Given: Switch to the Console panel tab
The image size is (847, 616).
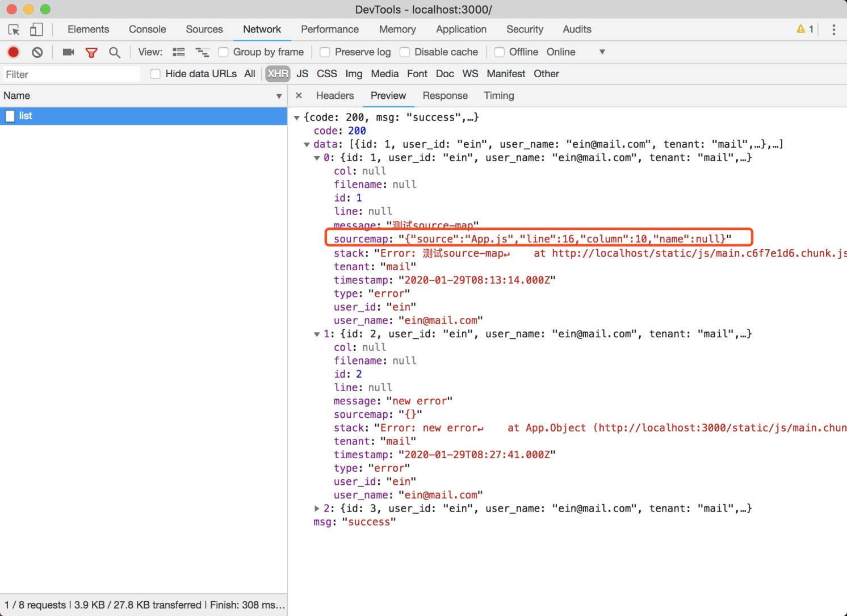Looking at the screenshot, I should click(148, 30).
